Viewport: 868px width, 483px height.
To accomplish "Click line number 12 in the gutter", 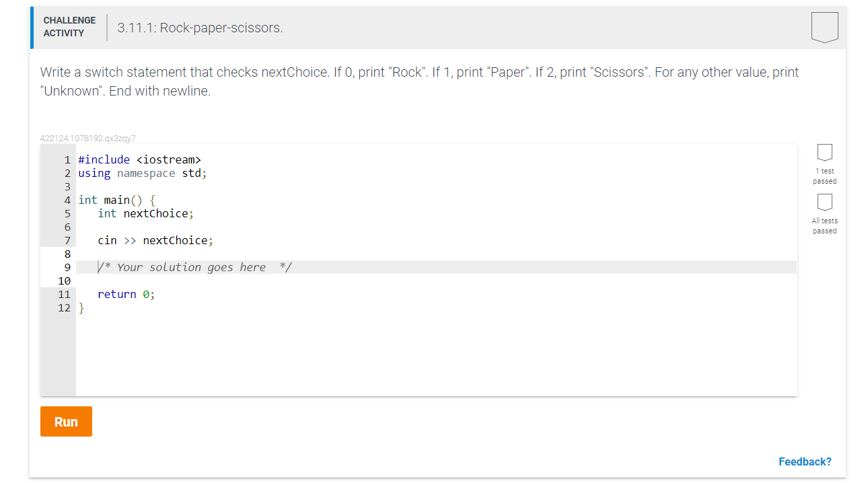I will (64, 307).
